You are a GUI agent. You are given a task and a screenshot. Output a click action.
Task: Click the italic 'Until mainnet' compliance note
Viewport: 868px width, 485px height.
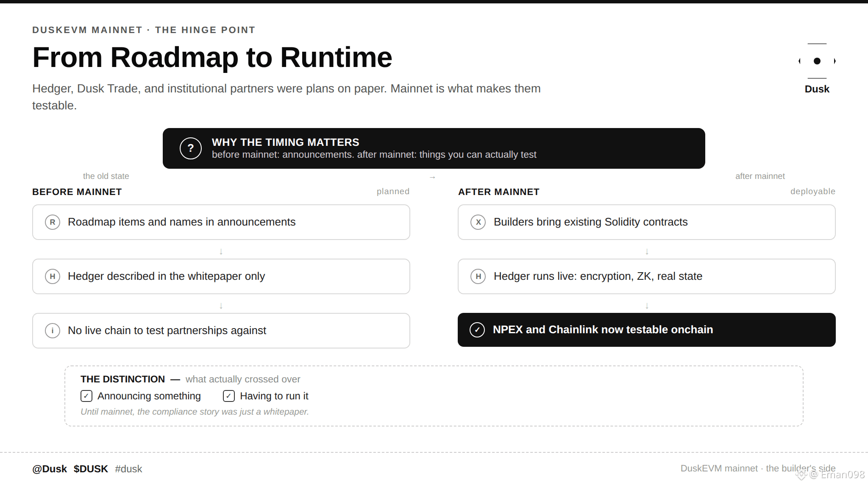point(195,412)
